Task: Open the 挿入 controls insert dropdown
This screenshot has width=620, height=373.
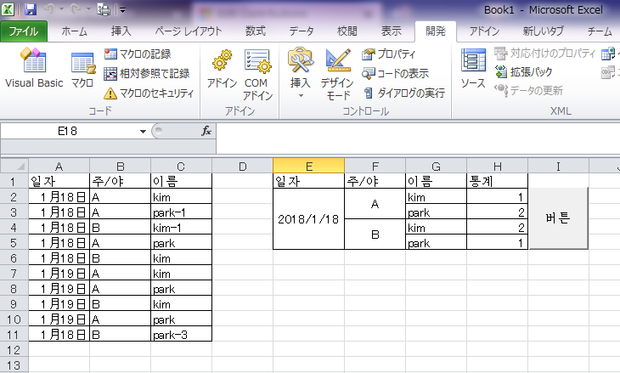Action: [x=301, y=73]
